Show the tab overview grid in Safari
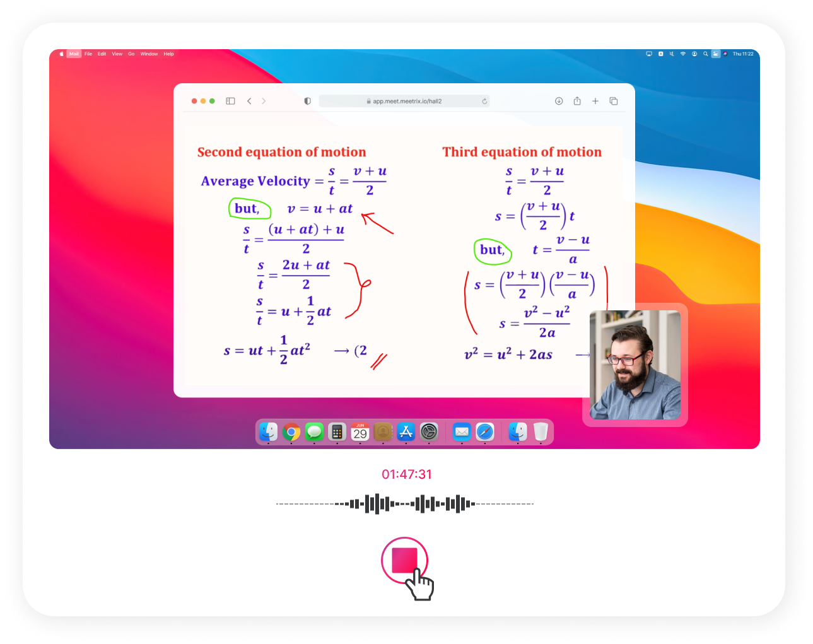Image resolution: width=813 pixels, height=644 pixels. (x=613, y=101)
